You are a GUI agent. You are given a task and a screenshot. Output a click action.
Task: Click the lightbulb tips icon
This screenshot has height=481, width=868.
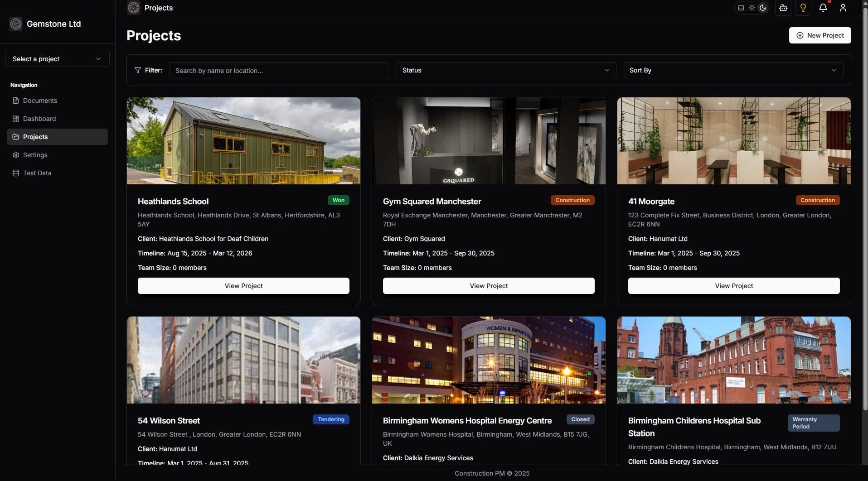click(803, 8)
